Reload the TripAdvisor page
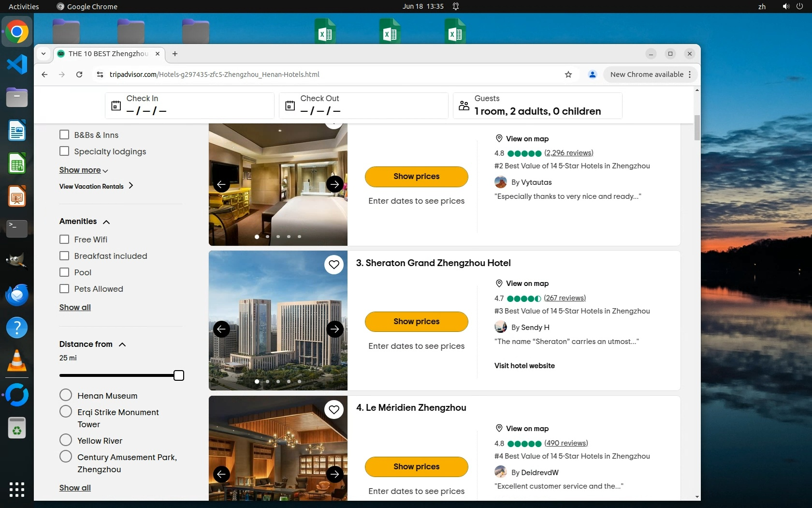 (x=79, y=75)
